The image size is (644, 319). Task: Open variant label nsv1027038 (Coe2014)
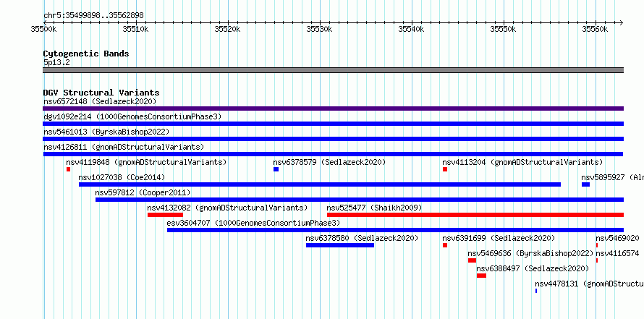click(x=122, y=177)
